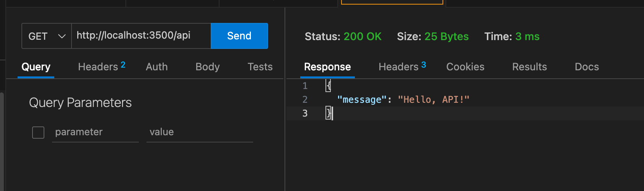Click the parameter value field
Viewport: 644px width, 191px height.
pyautogui.click(x=199, y=132)
